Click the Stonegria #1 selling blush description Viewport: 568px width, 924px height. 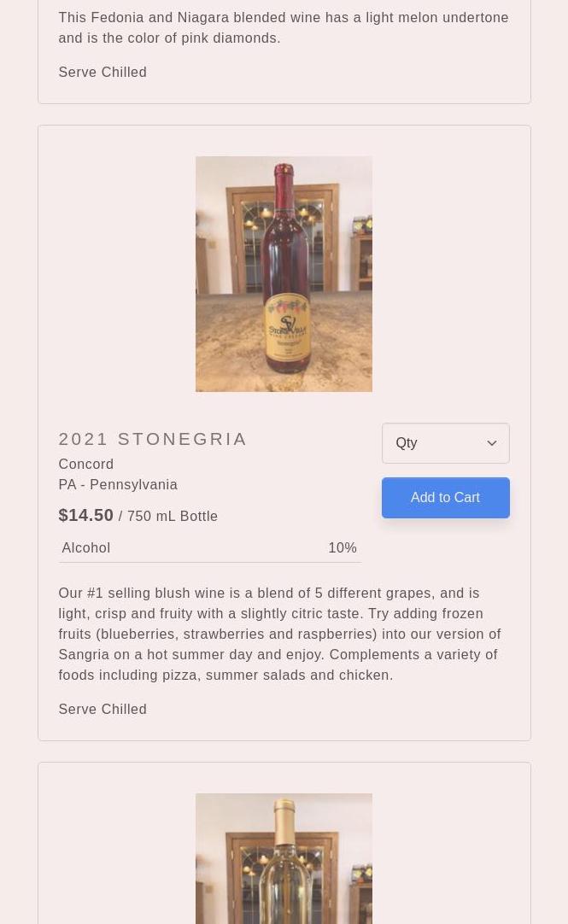coord(279,634)
